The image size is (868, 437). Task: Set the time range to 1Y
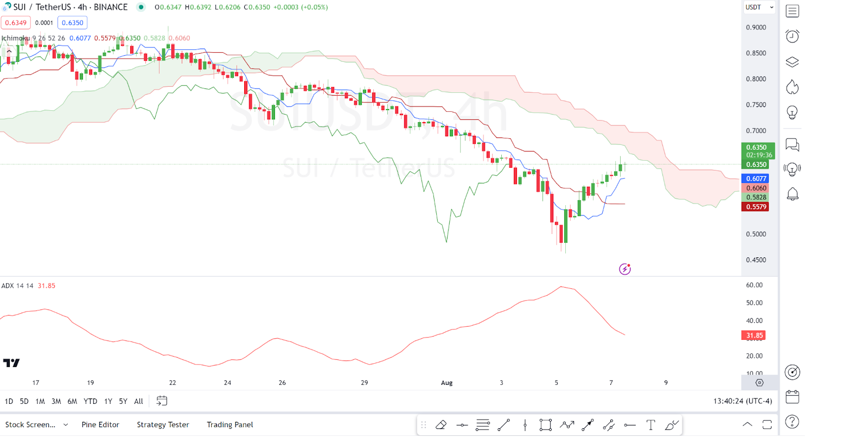108,401
